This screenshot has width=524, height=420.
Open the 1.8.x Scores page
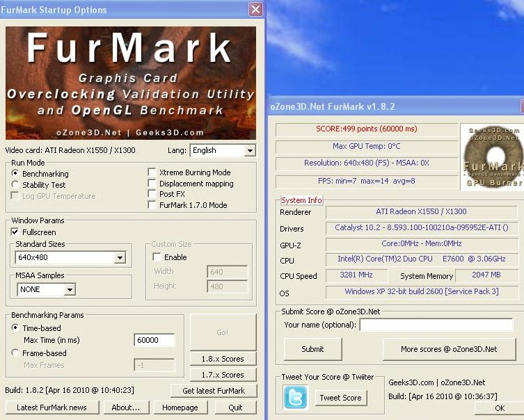(x=223, y=359)
